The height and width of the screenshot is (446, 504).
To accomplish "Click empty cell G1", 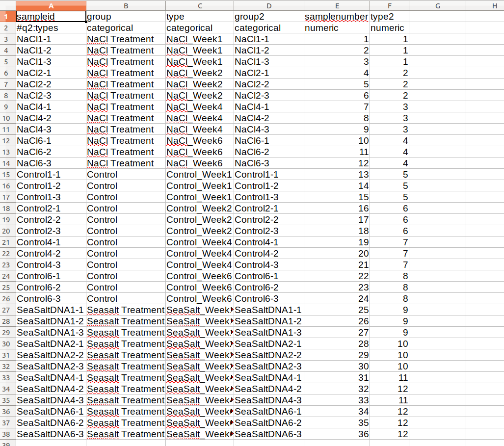I will click(x=437, y=17).
